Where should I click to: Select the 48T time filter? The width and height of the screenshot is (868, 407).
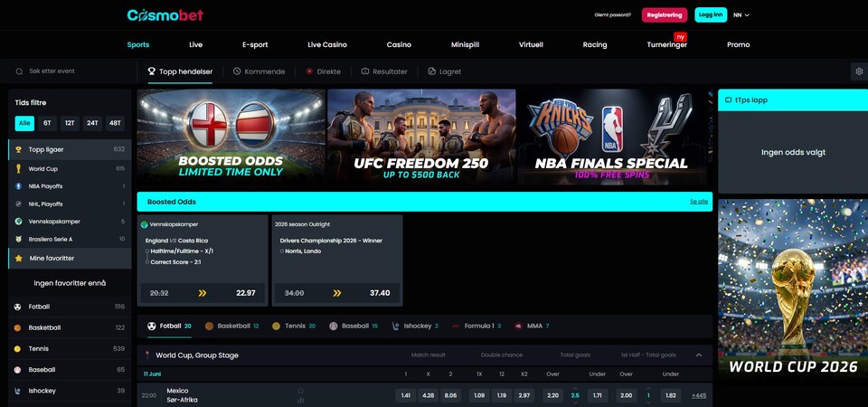coord(115,124)
